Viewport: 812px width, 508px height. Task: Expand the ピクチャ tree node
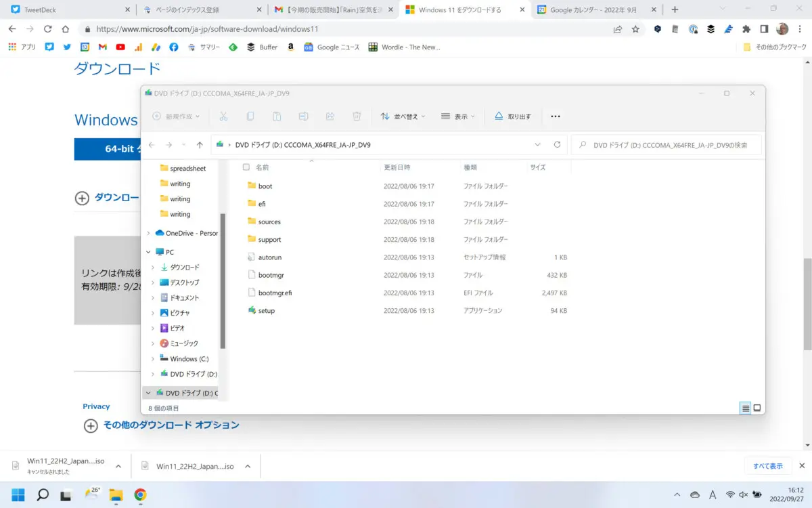154,313
